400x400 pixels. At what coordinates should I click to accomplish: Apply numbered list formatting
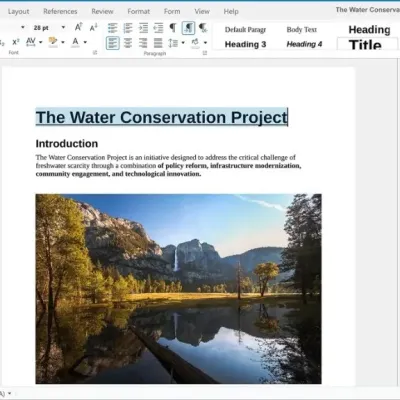[128, 28]
